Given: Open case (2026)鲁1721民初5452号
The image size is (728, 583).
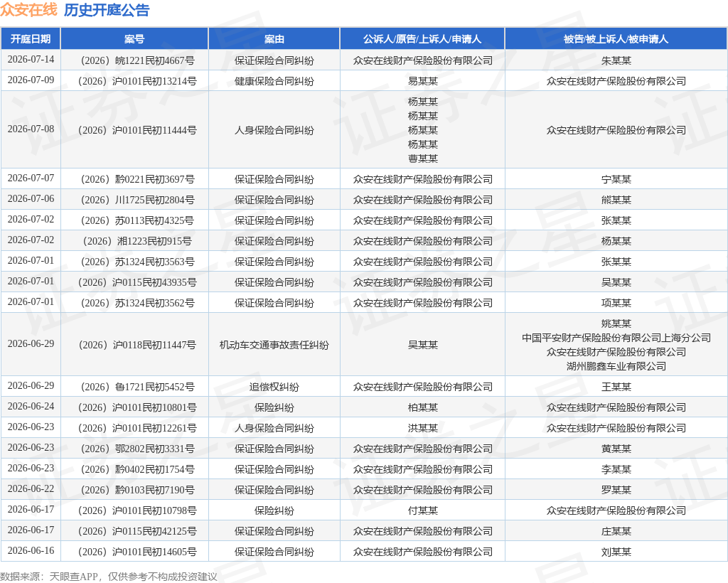Looking at the screenshot, I should [x=137, y=387].
